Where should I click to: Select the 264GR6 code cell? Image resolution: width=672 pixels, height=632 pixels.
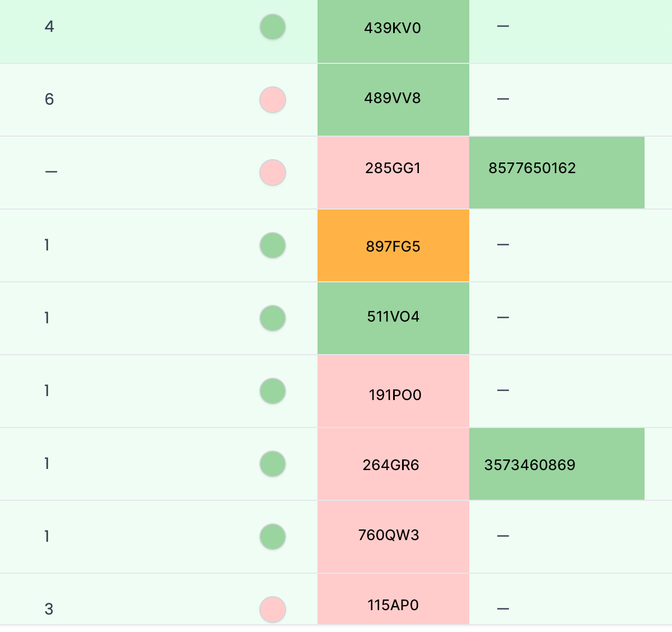tap(393, 464)
